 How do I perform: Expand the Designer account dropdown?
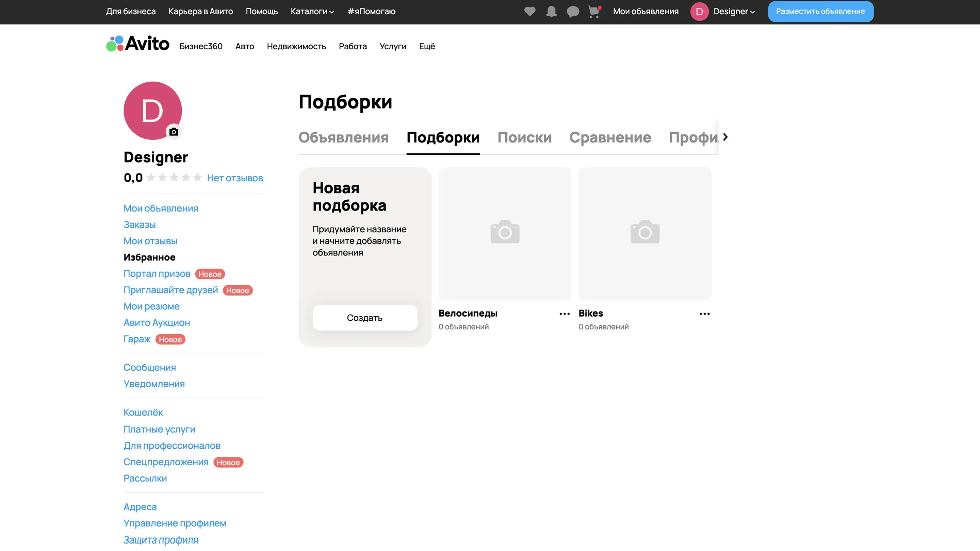[x=734, y=12]
